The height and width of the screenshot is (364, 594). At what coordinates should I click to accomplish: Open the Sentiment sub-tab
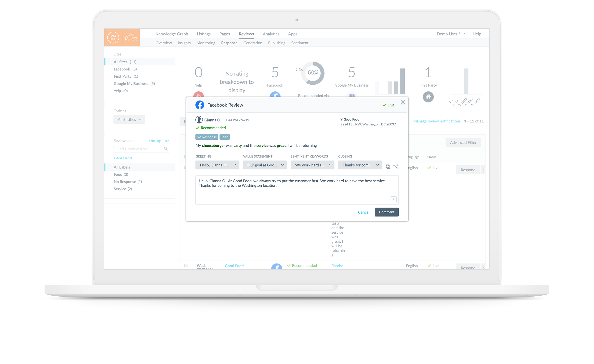coord(299,43)
